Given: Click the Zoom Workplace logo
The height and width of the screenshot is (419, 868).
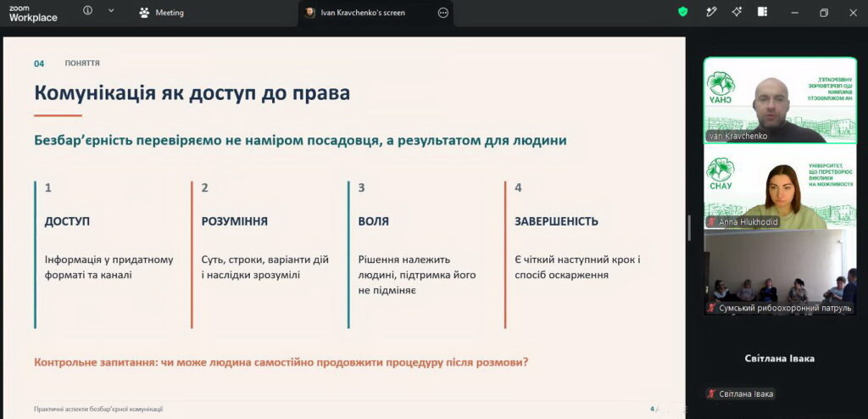Looking at the screenshot, I should pos(33,14).
